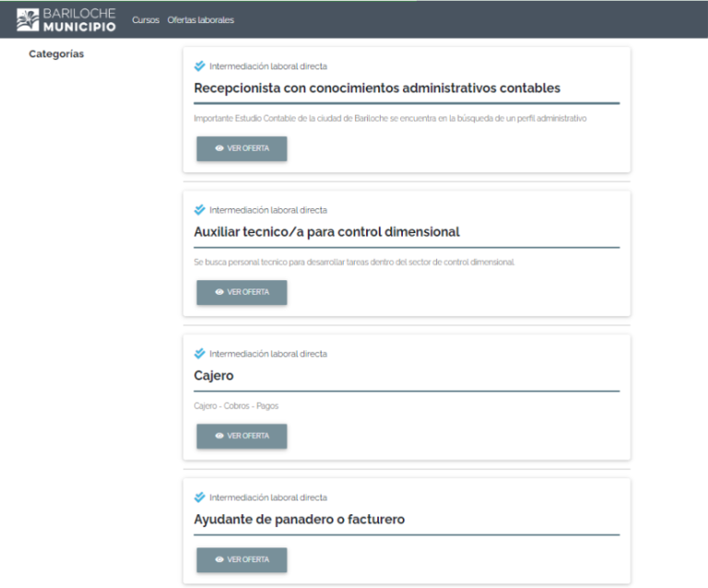This screenshot has width=708, height=588.
Task: Go to Ofertas laborales in navbar
Action: coord(200,20)
